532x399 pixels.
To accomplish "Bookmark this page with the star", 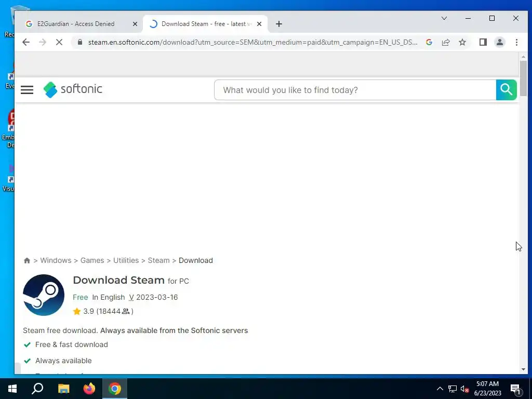I will click(x=462, y=42).
